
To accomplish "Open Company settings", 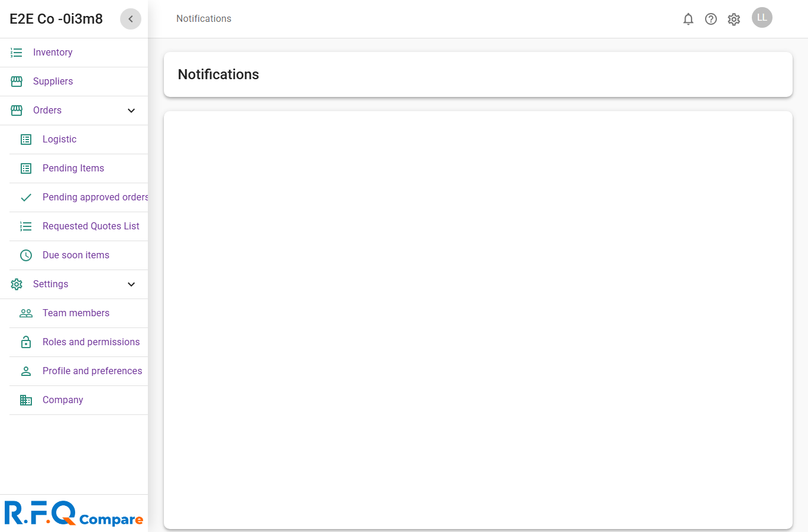I will 79,400.
